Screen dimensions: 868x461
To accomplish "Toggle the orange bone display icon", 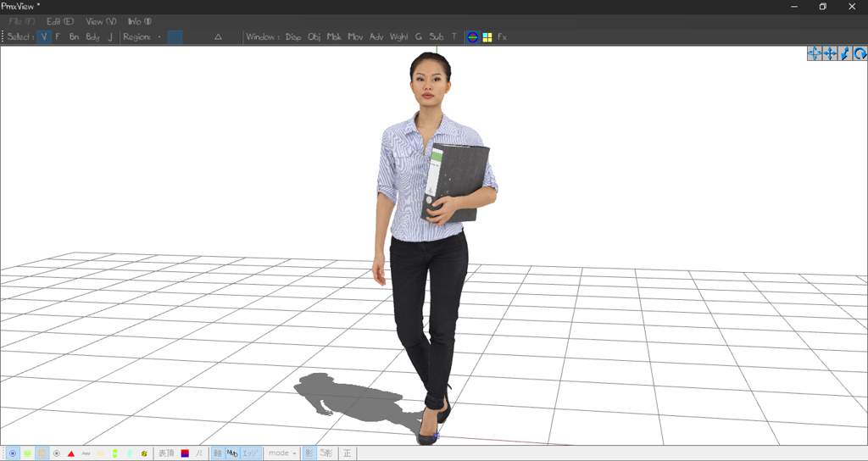I will coord(42,453).
